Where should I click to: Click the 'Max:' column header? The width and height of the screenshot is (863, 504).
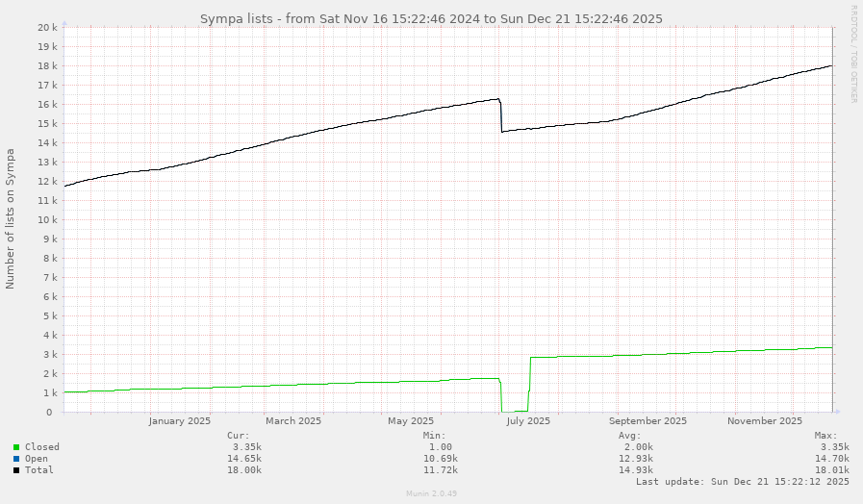tap(824, 435)
